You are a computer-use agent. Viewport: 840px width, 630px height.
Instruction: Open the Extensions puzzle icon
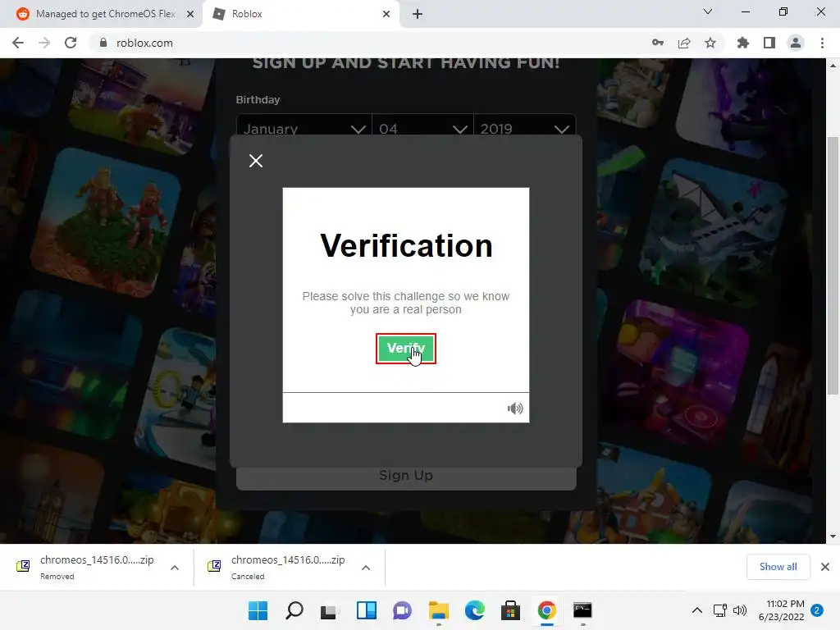coord(743,43)
